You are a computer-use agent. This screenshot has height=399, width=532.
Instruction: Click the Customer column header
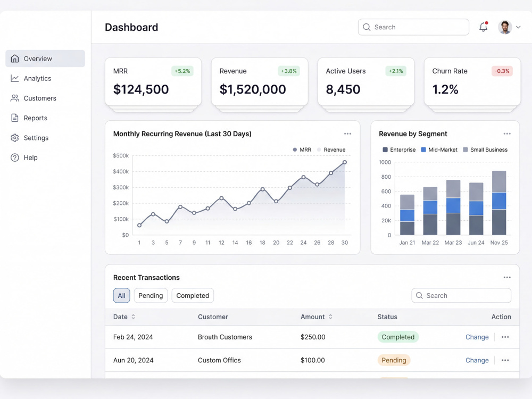pyautogui.click(x=213, y=317)
